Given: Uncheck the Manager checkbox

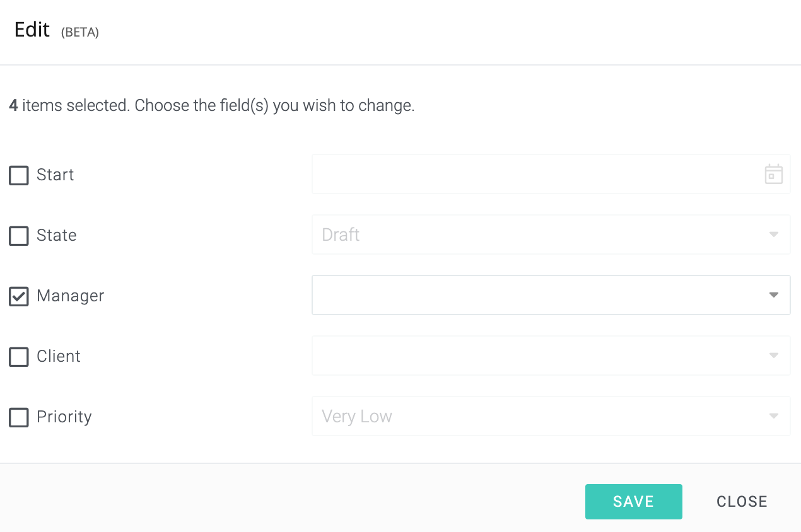Looking at the screenshot, I should 19,296.
